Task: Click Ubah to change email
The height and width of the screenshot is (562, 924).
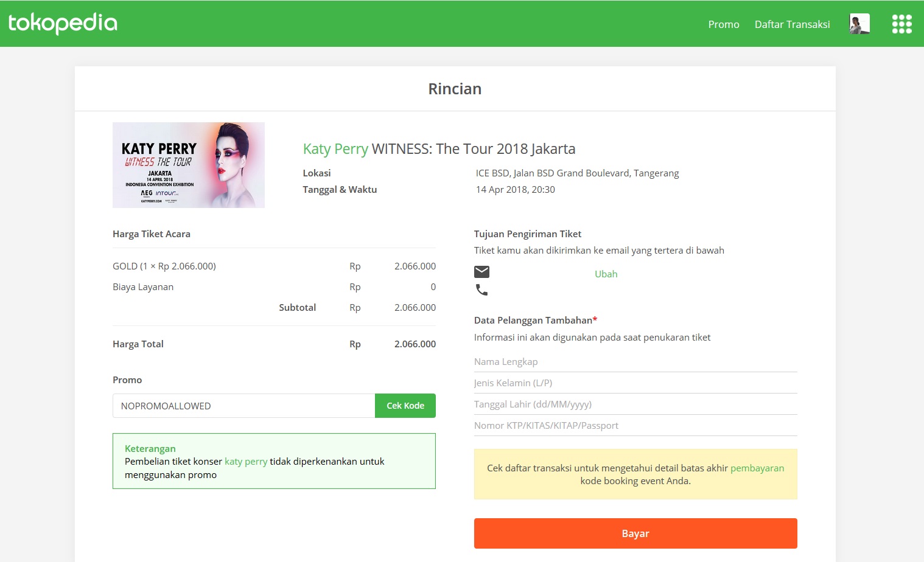Action: click(x=606, y=274)
